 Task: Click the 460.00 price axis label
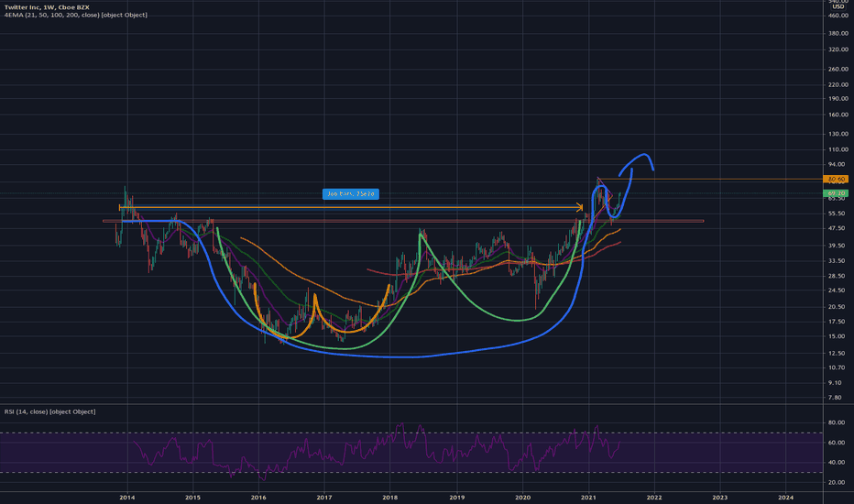pyautogui.click(x=838, y=16)
